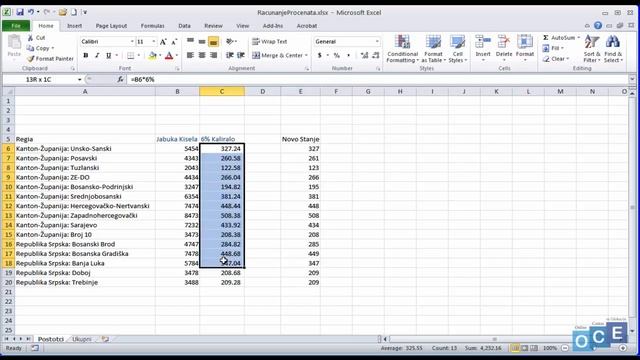The image size is (640, 360).
Task: Align text left in the cells
Action: point(190,55)
